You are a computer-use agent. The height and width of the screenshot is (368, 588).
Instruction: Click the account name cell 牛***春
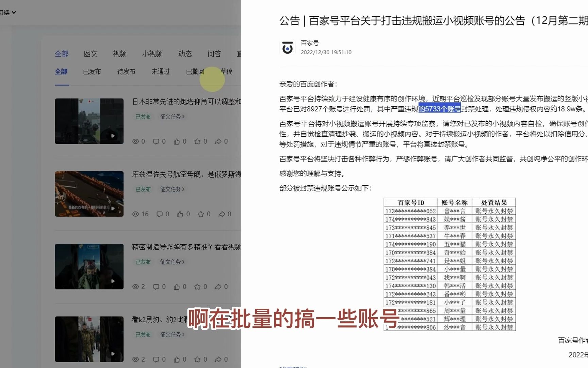point(455,236)
